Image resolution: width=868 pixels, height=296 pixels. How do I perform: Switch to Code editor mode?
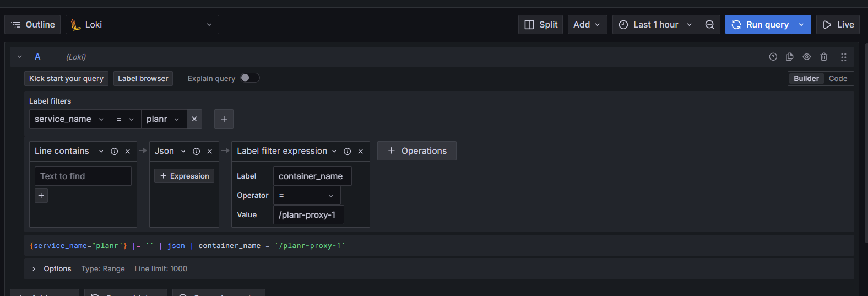pos(838,79)
